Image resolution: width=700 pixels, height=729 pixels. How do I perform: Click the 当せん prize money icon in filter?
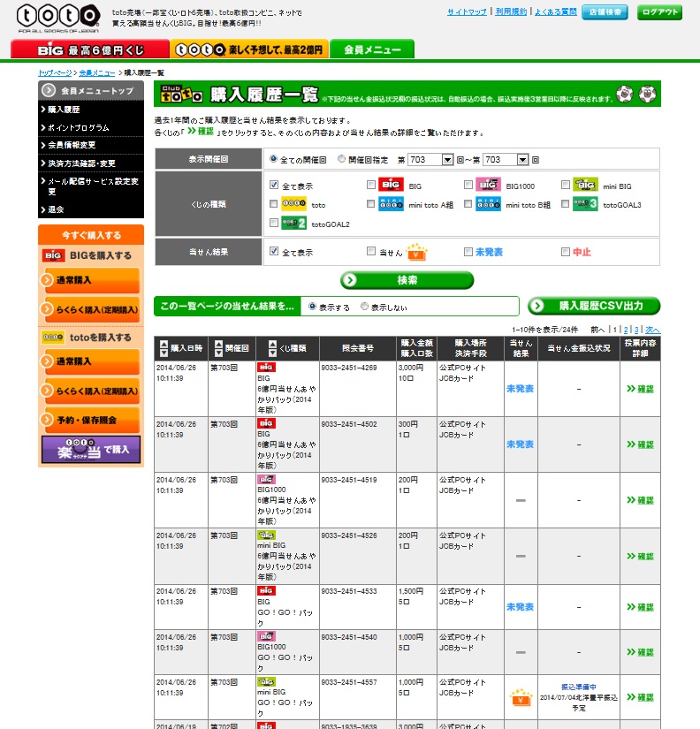(x=416, y=252)
